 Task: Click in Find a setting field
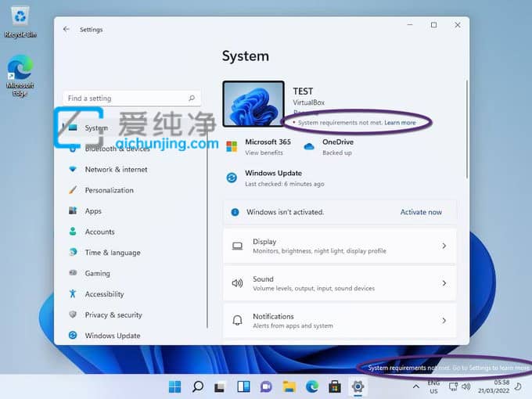[x=132, y=98]
